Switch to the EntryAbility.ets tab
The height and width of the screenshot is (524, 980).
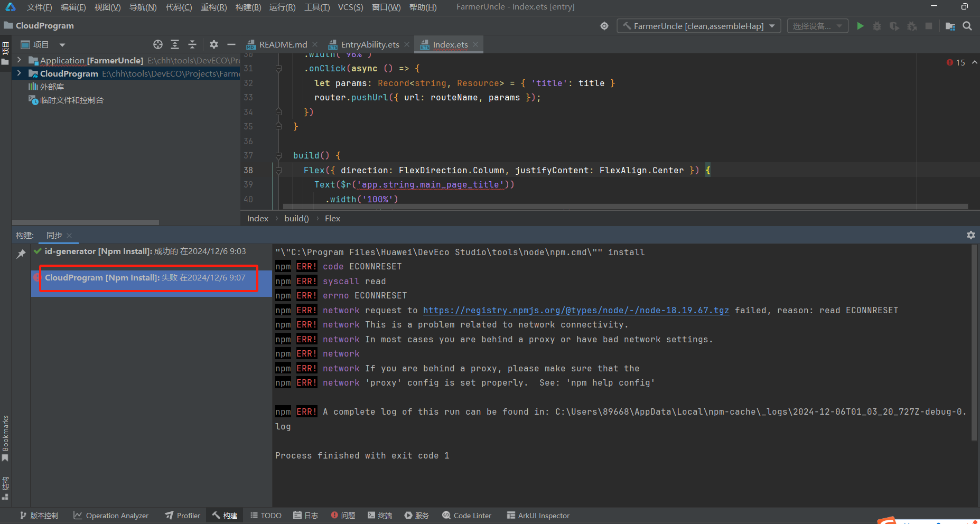[x=369, y=45]
